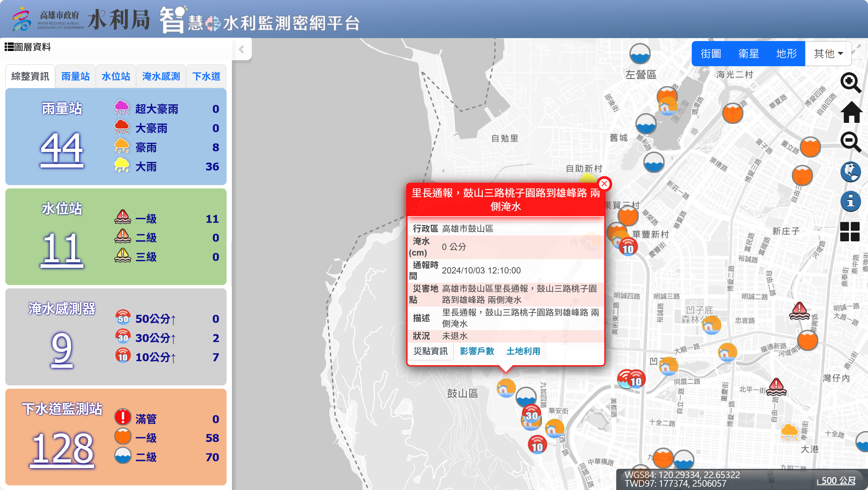Close the red flood report popup
This screenshot has height=490, width=868.
[x=604, y=184]
